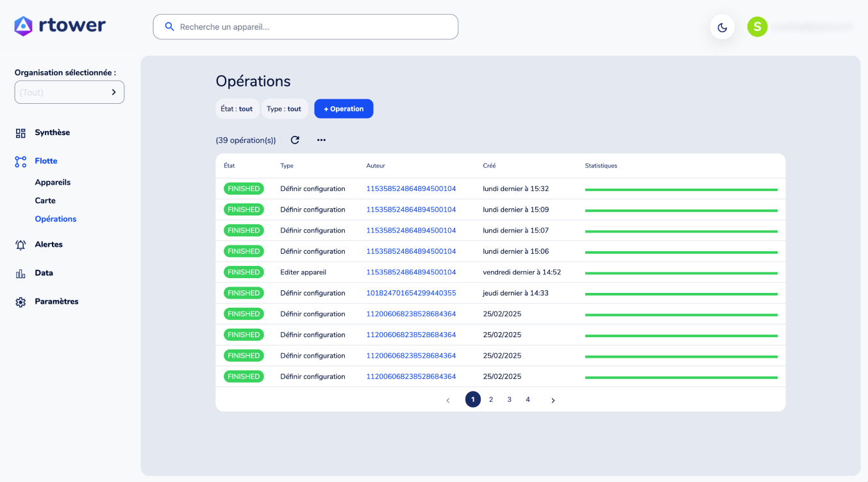
Task: Click the Paramètres gear icon
Action: point(21,302)
